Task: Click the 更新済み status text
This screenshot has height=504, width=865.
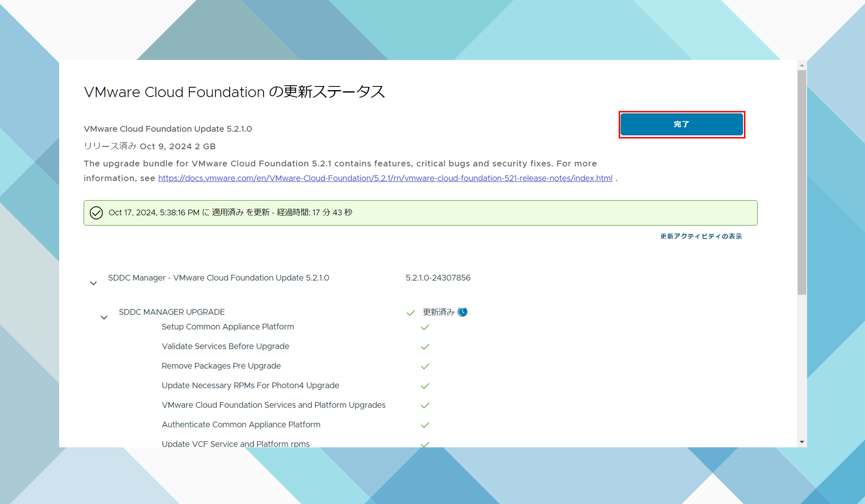Action: (x=438, y=312)
